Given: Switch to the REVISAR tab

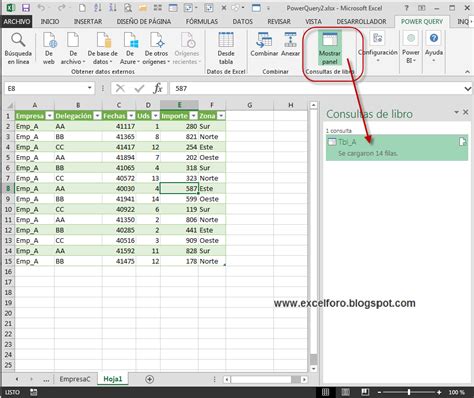Looking at the screenshot, I should coord(279,22).
